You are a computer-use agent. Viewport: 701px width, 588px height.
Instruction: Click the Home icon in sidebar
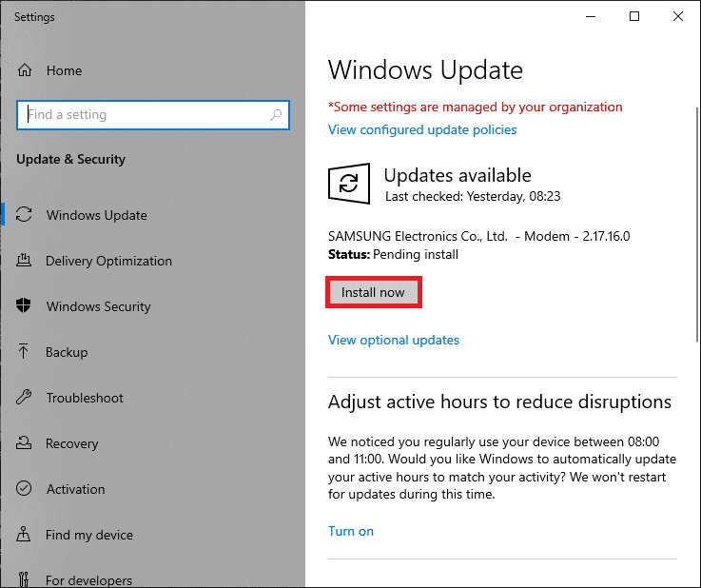click(25, 70)
